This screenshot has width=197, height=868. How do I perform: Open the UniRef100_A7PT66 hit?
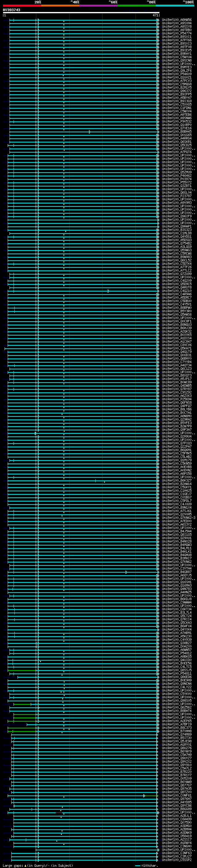point(177,40)
